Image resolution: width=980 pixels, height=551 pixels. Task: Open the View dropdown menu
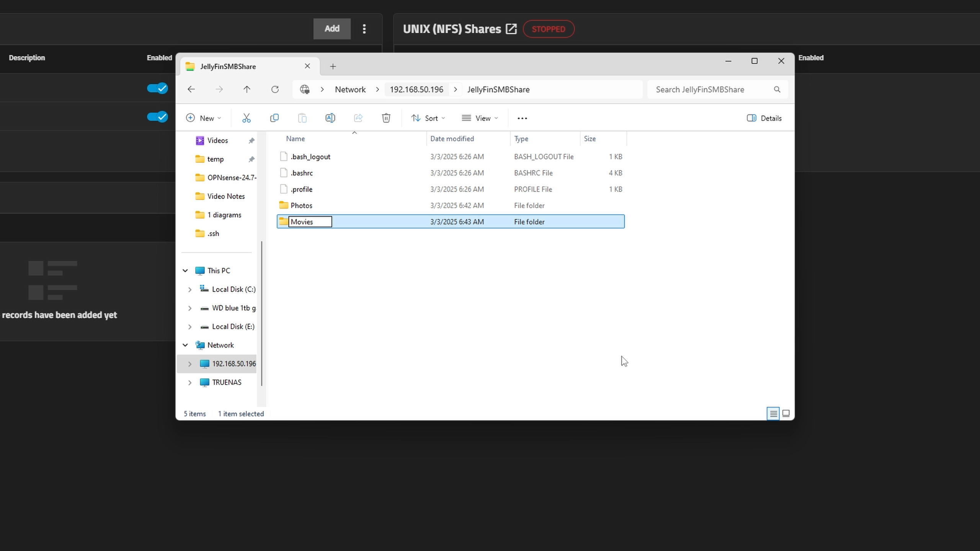480,118
